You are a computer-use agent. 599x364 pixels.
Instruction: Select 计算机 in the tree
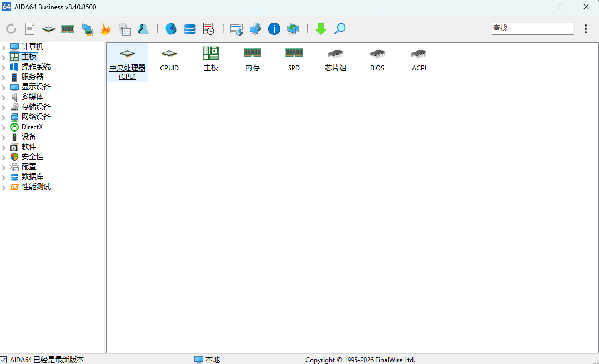pyautogui.click(x=32, y=47)
